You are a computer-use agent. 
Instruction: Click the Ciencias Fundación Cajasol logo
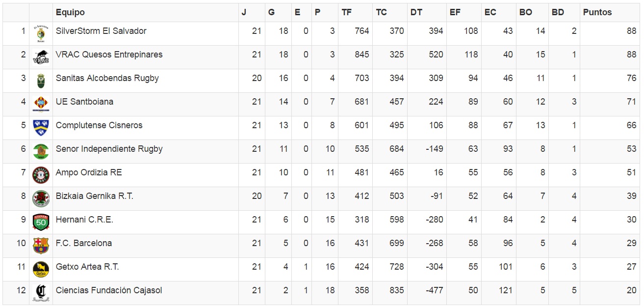[x=41, y=293]
